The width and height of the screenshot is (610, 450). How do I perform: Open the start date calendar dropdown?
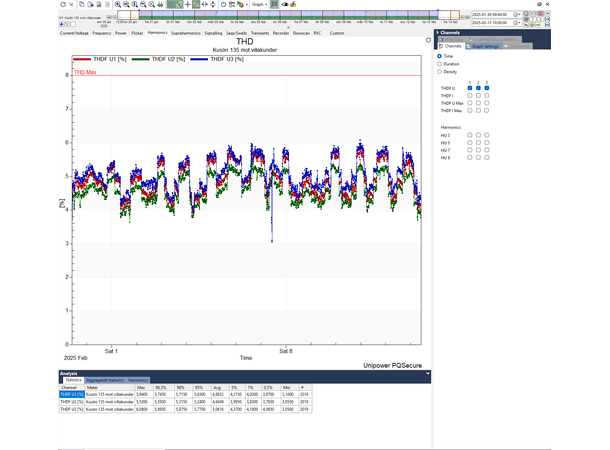(x=517, y=14)
